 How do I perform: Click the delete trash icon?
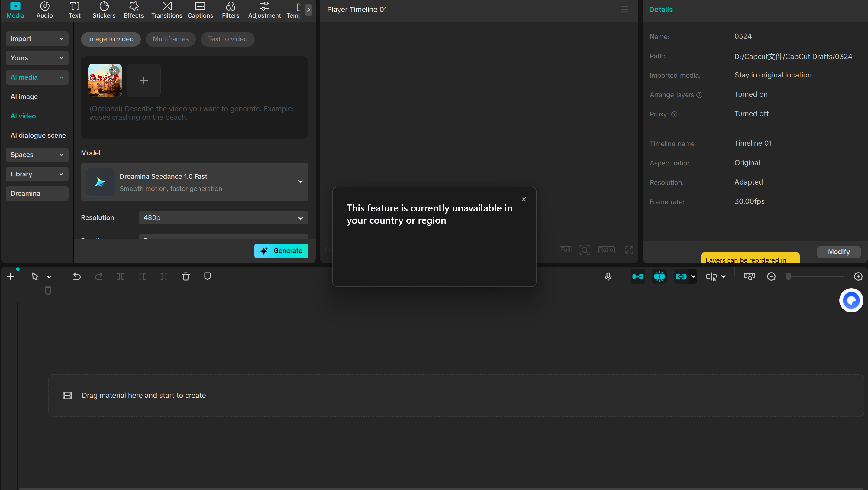coord(186,276)
